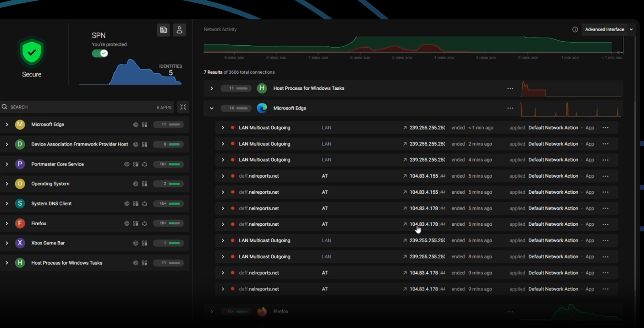Click Firefox row SPN route icon
The image size is (644, 328).
tap(145, 223)
